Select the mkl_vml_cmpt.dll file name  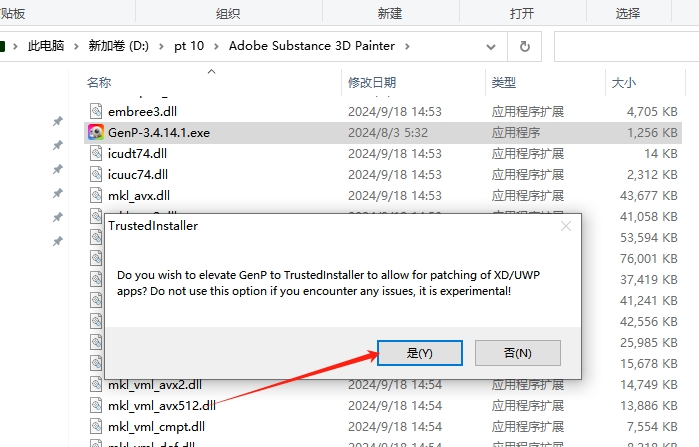(156, 426)
